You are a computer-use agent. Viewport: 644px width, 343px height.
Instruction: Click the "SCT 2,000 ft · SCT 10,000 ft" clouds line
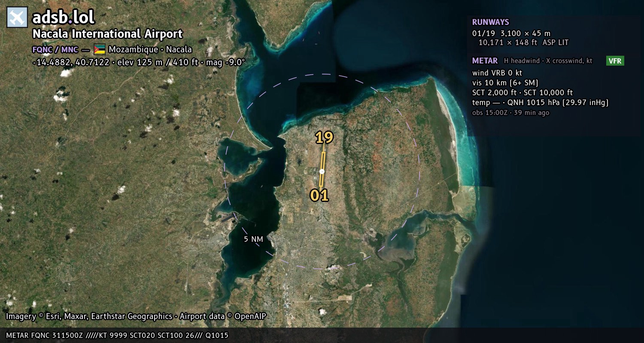coord(522,93)
